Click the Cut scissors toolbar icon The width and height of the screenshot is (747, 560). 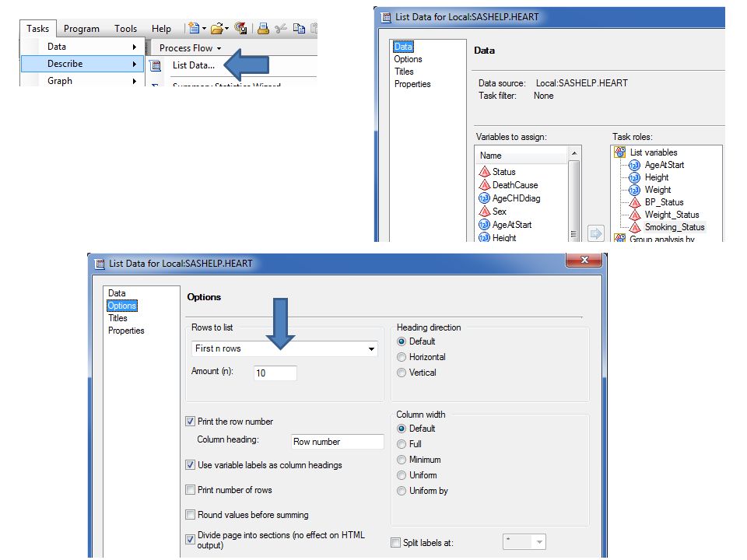[x=281, y=29]
